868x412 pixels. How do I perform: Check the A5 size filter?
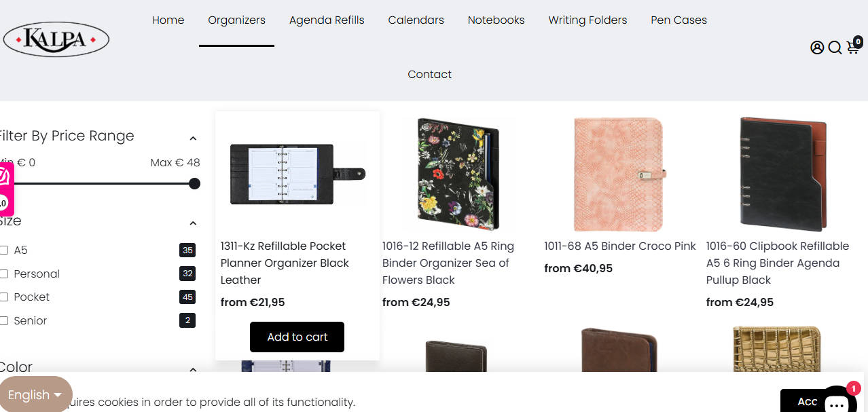pyautogui.click(x=4, y=250)
